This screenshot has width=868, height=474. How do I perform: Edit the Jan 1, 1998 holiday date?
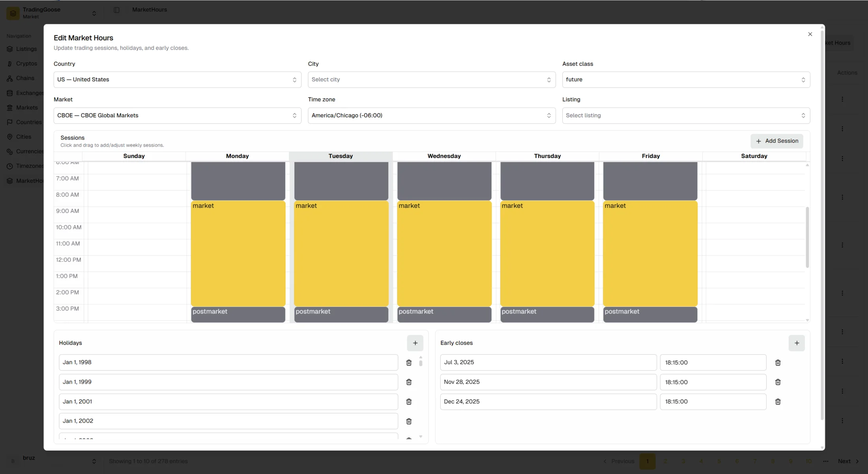pyautogui.click(x=228, y=362)
